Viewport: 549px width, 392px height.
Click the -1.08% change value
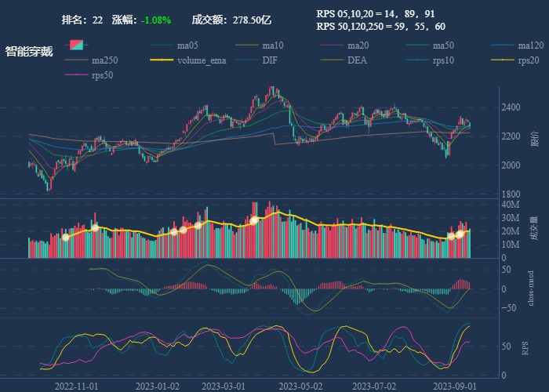click(156, 20)
